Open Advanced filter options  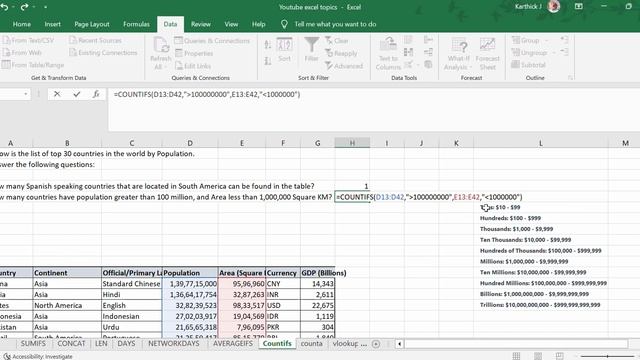pos(344,66)
